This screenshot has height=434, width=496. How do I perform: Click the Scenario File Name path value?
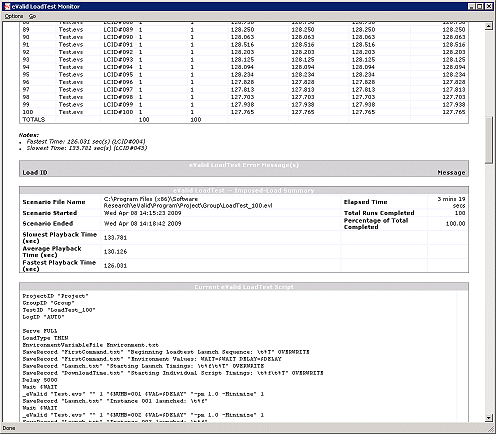point(188,202)
